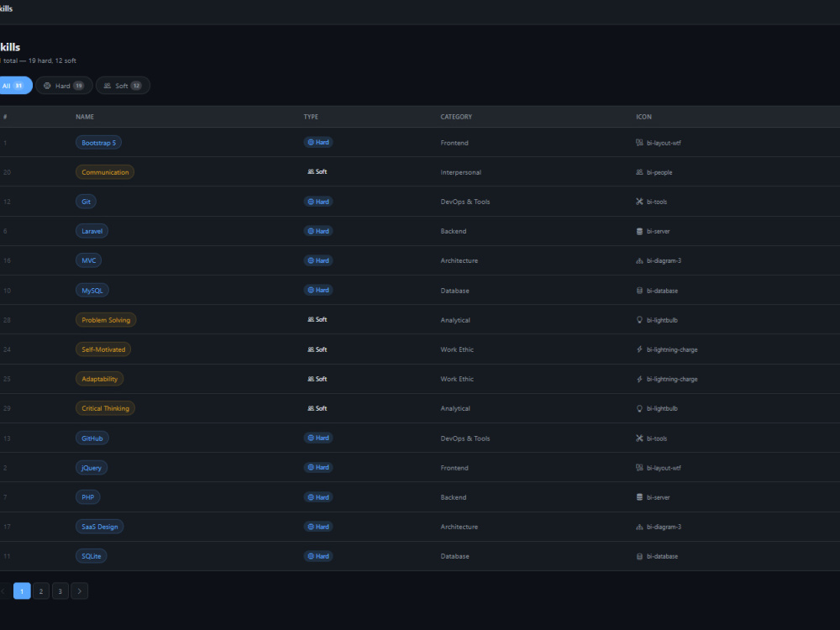Viewport: 840px width, 630px height.
Task: Click the Soft type badge for Adaptability
Action: 318,379
